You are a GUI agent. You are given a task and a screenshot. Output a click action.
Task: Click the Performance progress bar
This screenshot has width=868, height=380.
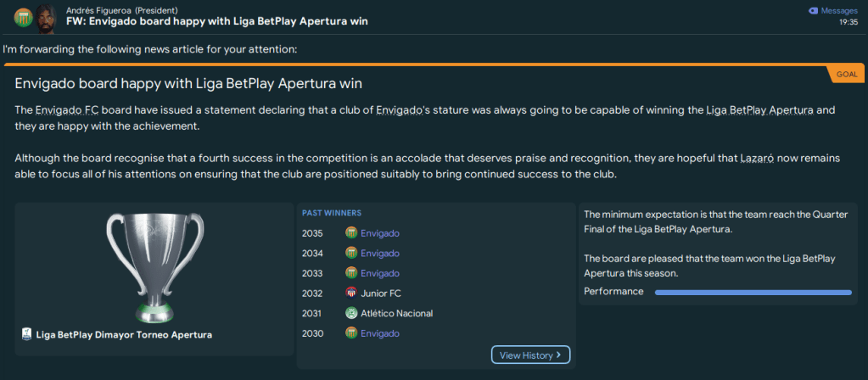753,292
